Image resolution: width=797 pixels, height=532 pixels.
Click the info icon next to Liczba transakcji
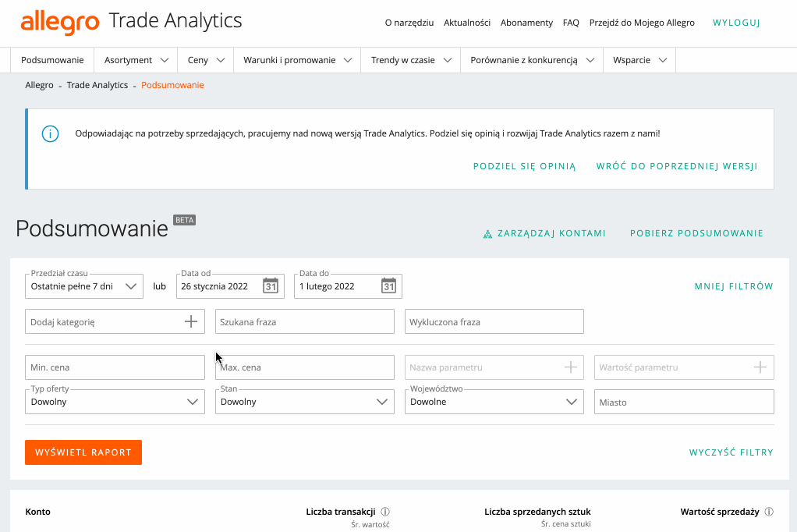[x=385, y=512]
